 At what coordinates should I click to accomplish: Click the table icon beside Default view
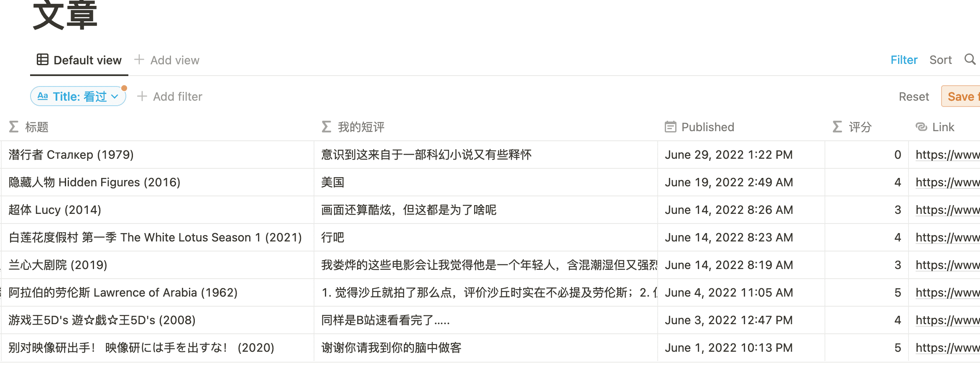(x=43, y=60)
